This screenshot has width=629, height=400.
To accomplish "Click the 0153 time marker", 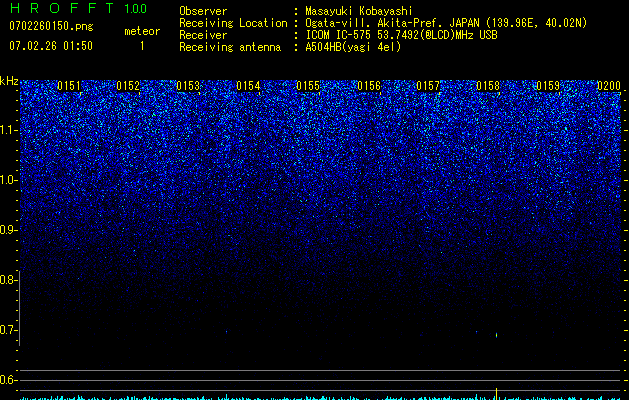I will pos(188,86).
